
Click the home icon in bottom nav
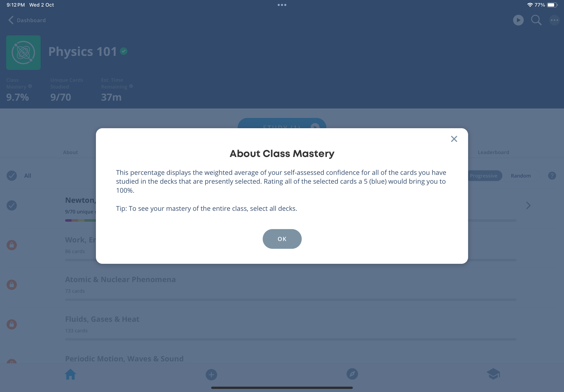70,374
